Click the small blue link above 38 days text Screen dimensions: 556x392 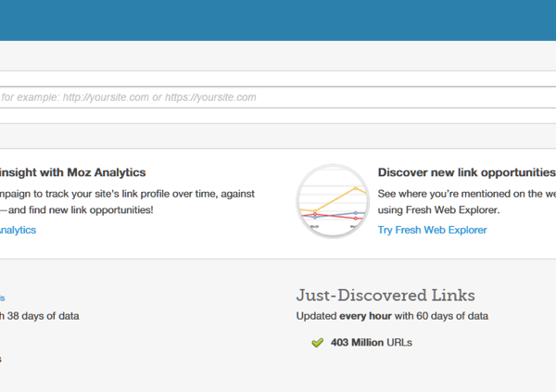3,297
